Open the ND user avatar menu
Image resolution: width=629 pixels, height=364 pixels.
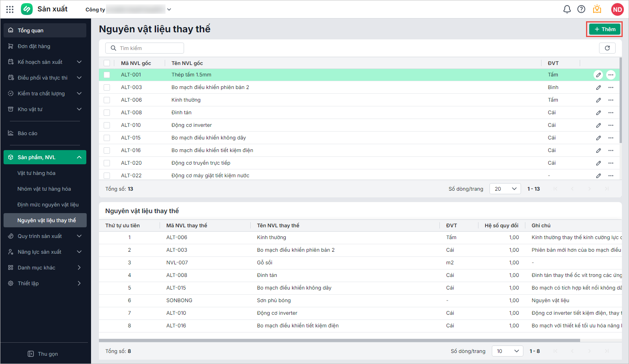[617, 9]
